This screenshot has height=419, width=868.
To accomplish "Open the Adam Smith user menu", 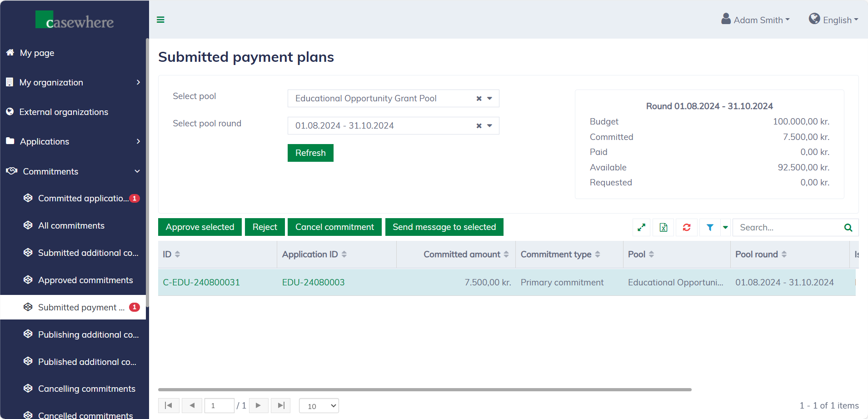I will point(756,20).
